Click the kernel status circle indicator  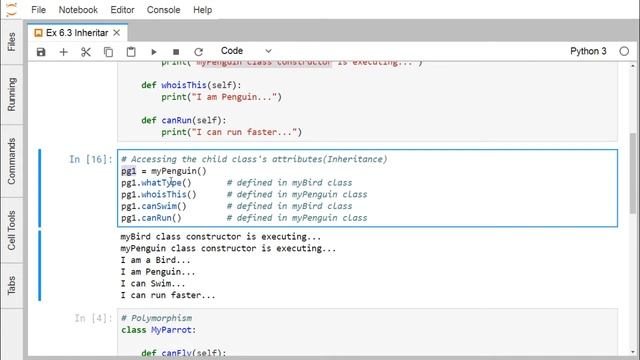pyautogui.click(x=624, y=51)
